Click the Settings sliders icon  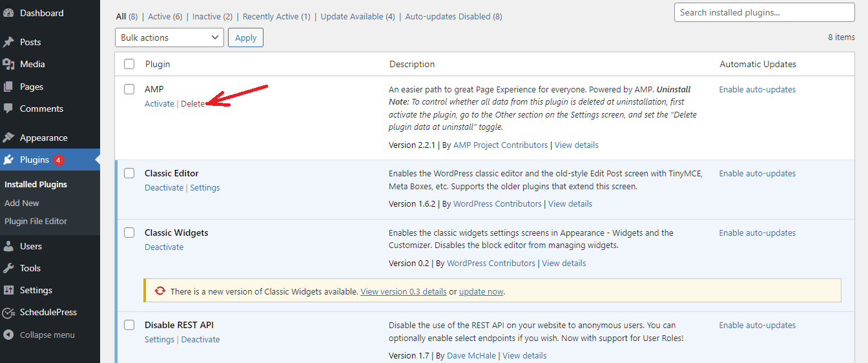click(8, 290)
